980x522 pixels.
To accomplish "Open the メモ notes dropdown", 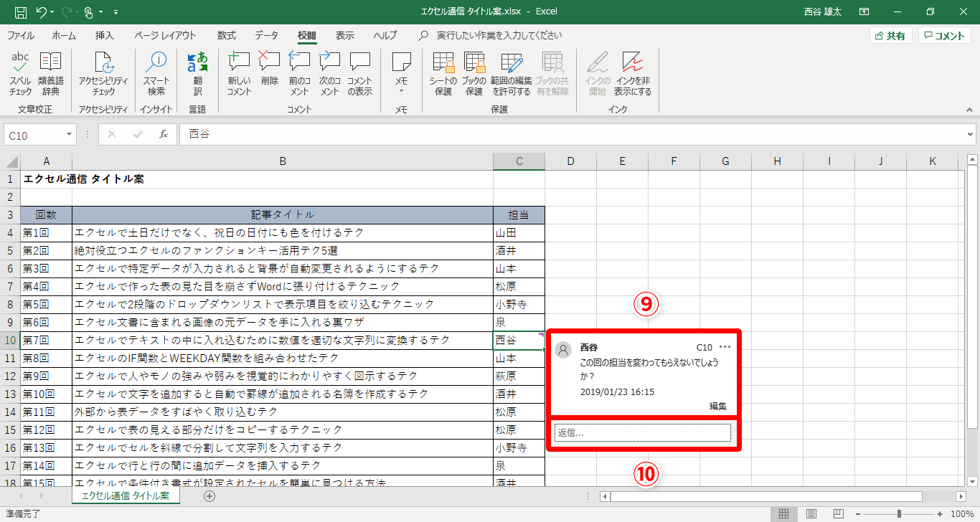I will [402, 74].
